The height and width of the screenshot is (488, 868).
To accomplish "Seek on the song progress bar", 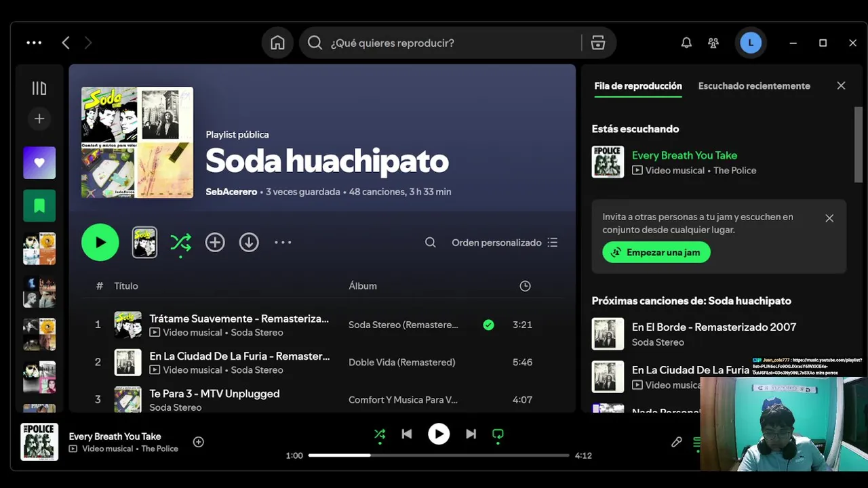I will [x=439, y=455].
